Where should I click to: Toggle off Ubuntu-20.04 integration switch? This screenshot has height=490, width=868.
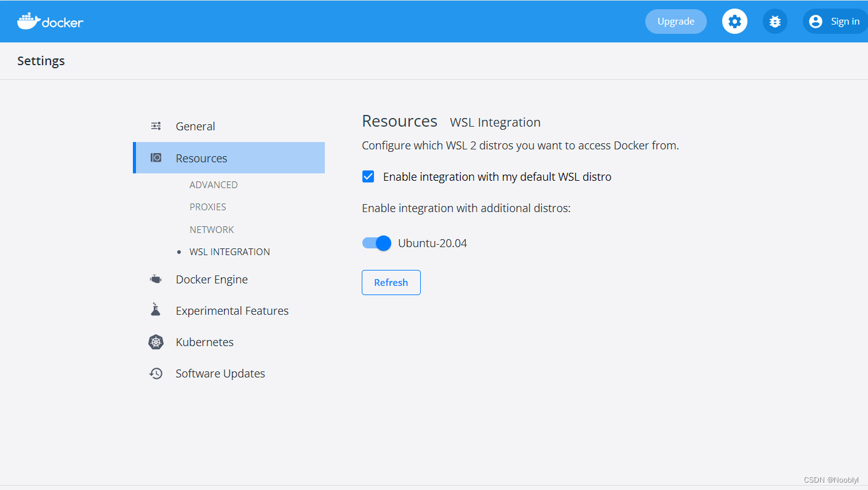tap(376, 243)
